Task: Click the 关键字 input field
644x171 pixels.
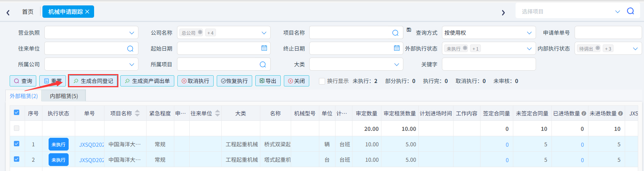Action: point(489,64)
